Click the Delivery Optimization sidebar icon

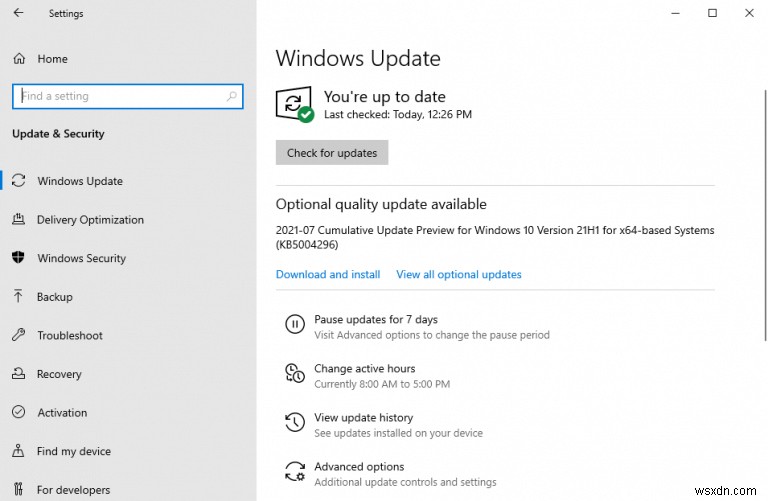pos(18,219)
